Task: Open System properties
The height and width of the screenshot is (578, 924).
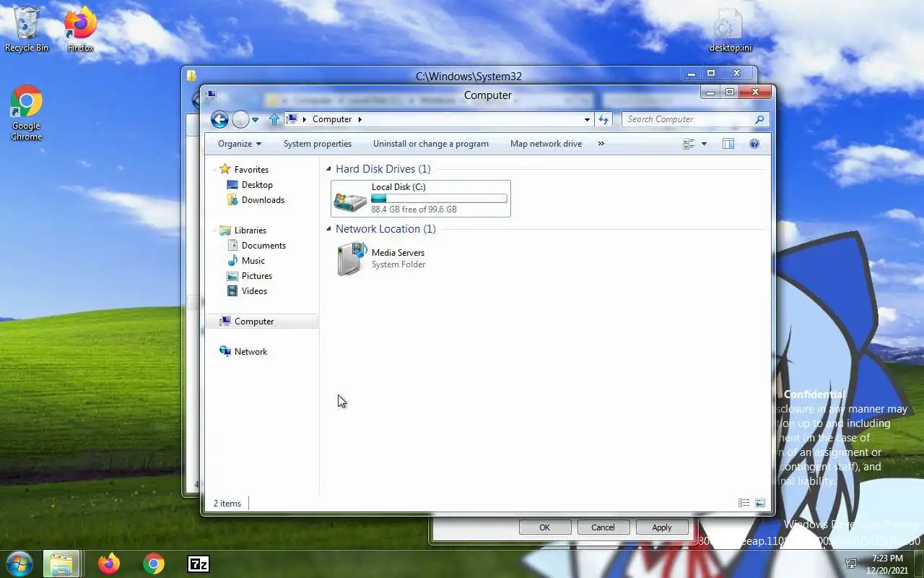Action: 318,144
